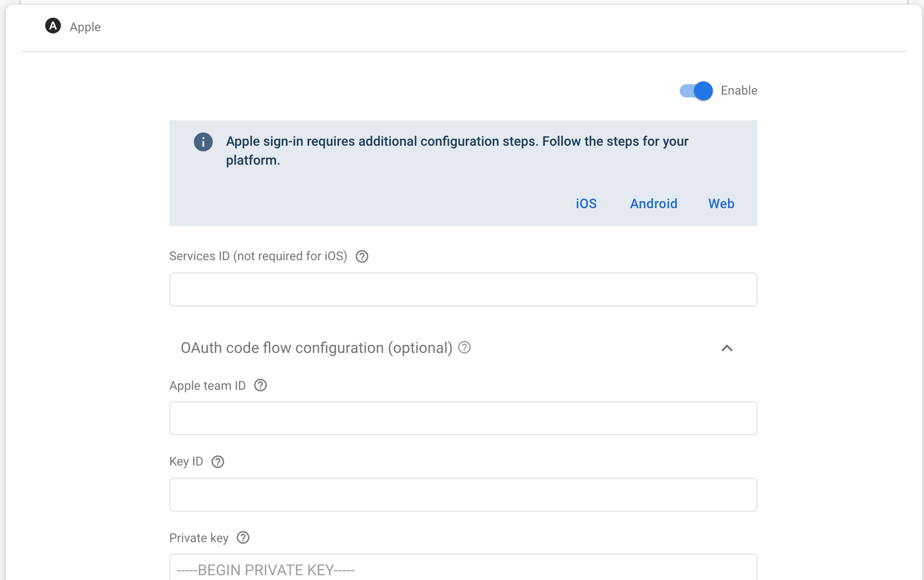Select the Key ID input box
The width and height of the screenshot is (924, 580).
pyautogui.click(x=463, y=495)
